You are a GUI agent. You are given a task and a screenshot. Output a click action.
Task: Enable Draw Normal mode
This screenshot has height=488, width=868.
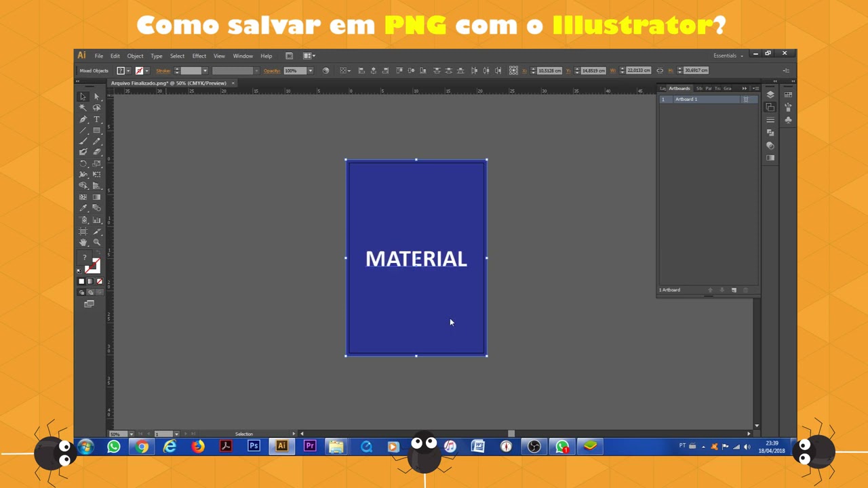[x=81, y=293]
